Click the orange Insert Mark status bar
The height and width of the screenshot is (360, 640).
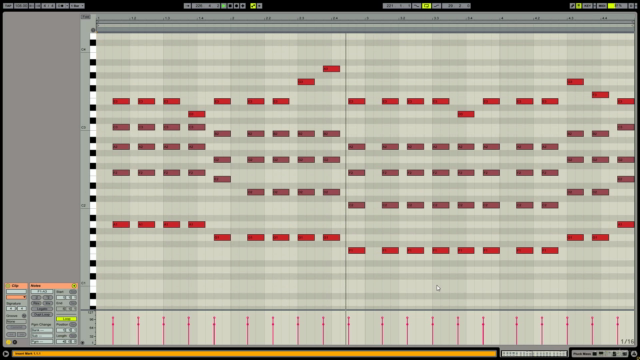[255, 353]
